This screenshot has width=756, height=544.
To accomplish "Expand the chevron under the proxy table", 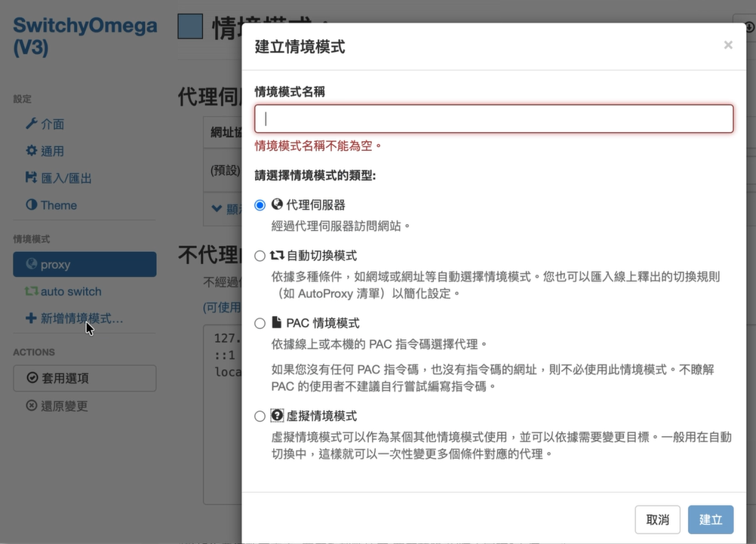I will coord(217,208).
